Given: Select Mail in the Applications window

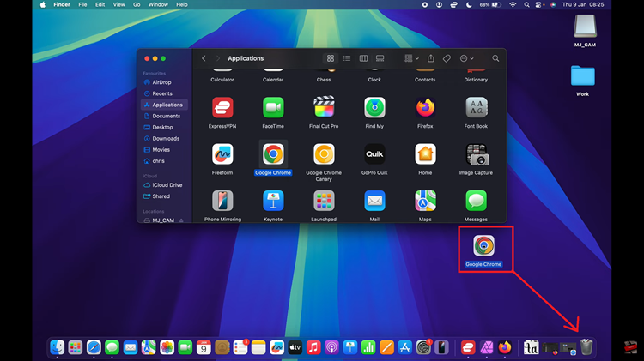Looking at the screenshot, I should 374,201.
